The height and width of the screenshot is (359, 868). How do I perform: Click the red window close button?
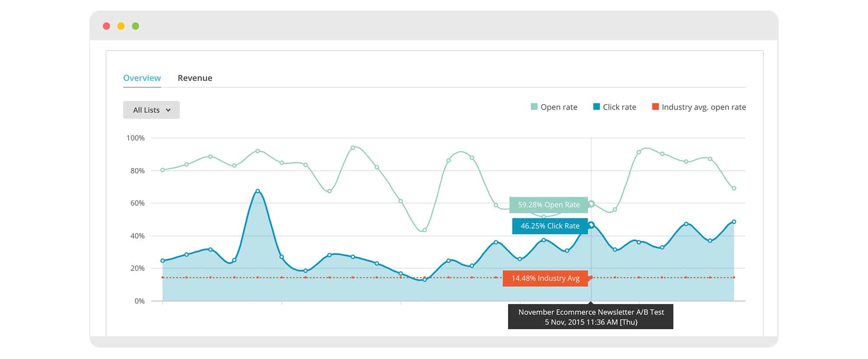pos(106,26)
